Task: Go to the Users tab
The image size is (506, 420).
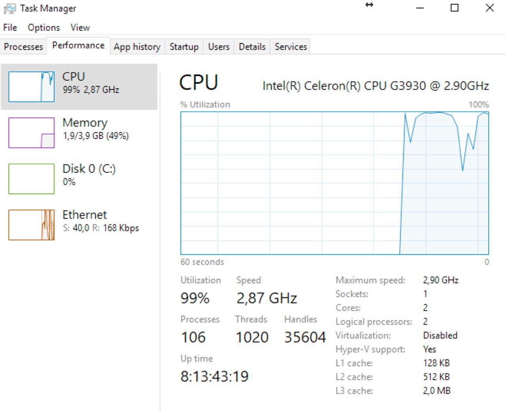Action: pyautogui.click(x=219, y=47)
